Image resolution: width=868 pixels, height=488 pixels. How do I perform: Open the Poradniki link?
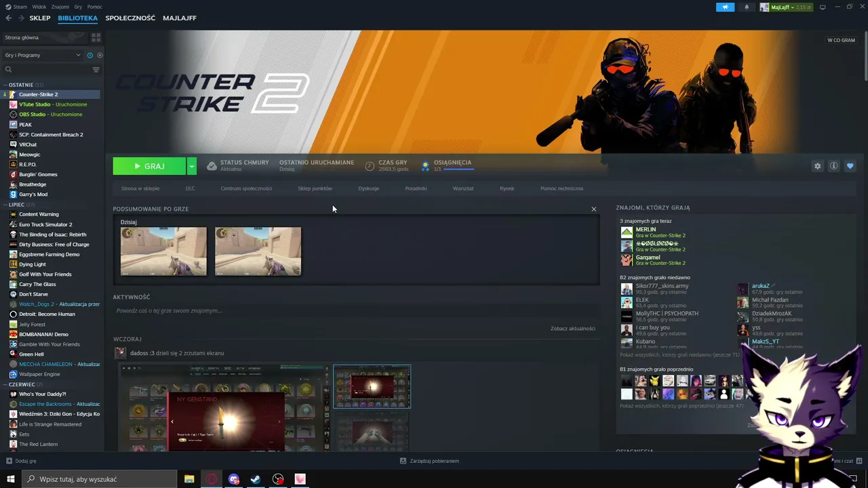(x=416, y=188)
